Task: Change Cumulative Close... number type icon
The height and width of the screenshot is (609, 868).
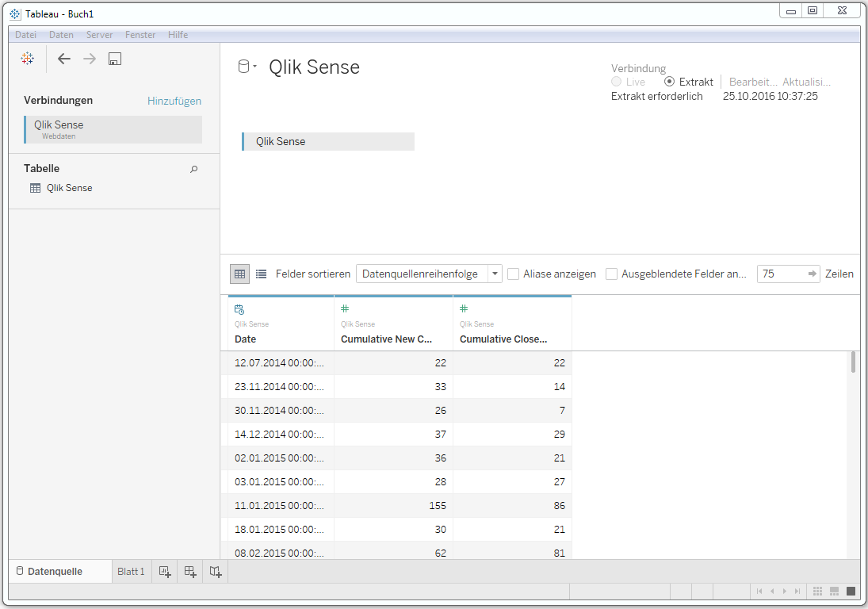Action: (464, 308)
